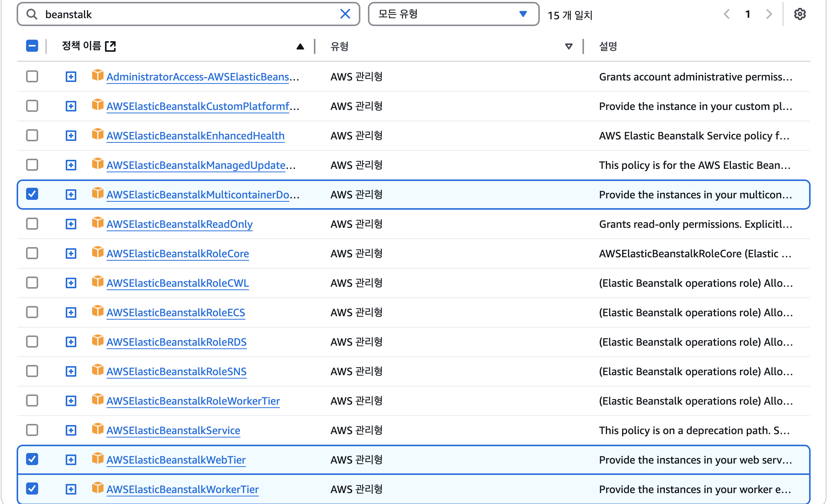This screenshot has width=828, height=504.
Task: Uncheck AWSElasticBeanstalkWebTier policy checkbox
Action: click(32, 459)
